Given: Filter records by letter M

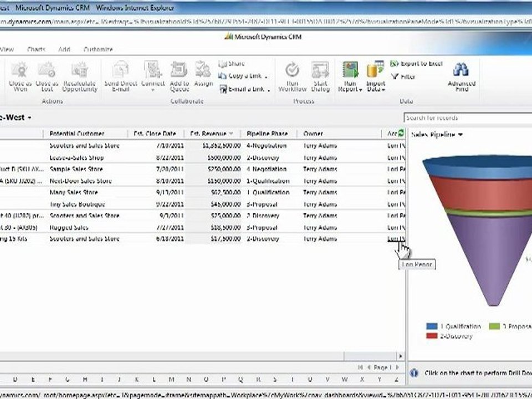Looking at the screenshot, I should click(171, 380).
